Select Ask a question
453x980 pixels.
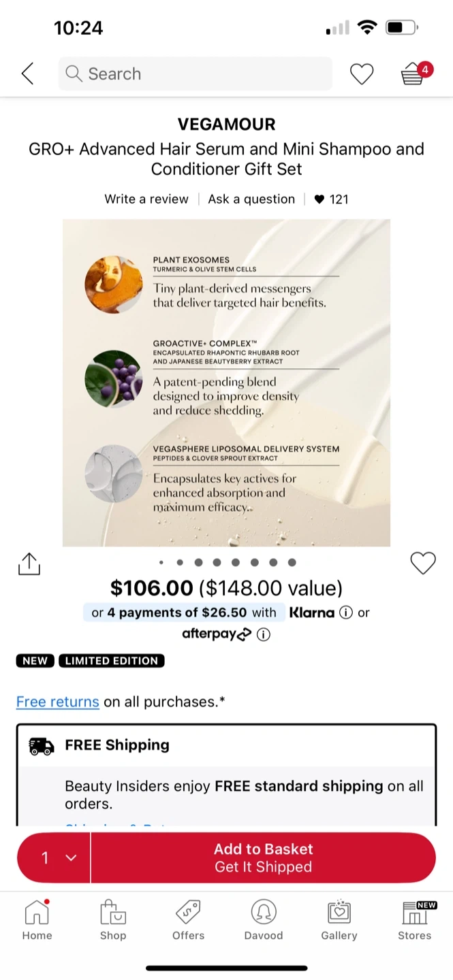point(251,199)
